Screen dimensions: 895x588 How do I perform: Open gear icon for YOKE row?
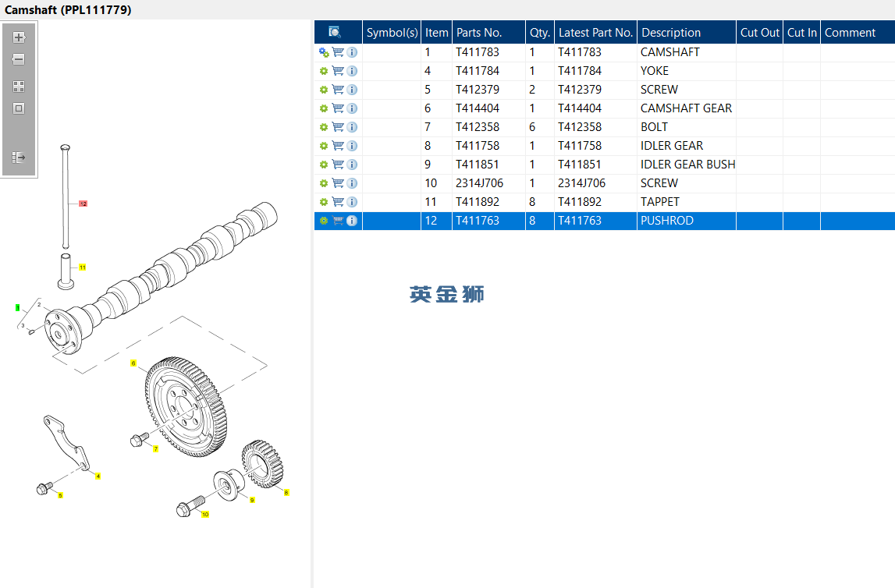324,71
